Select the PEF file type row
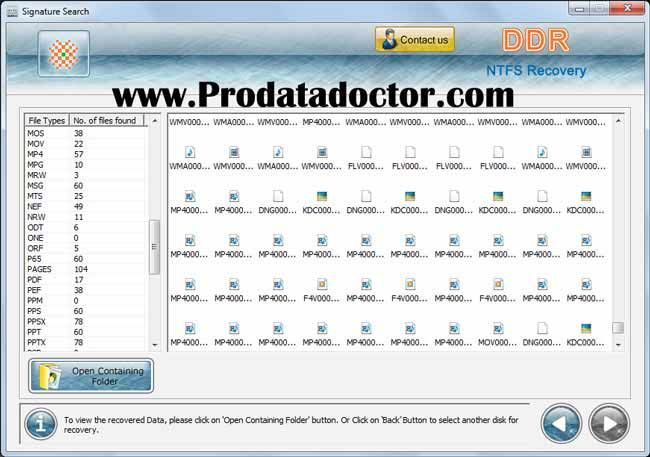The image size is (650, 457). [86, 290]
